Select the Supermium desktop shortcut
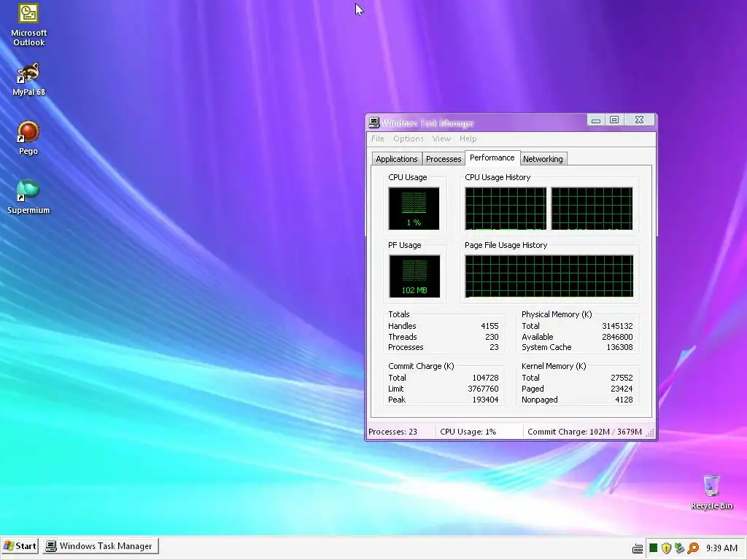Viewport: 747px width, 560px height. coord(28,197)
